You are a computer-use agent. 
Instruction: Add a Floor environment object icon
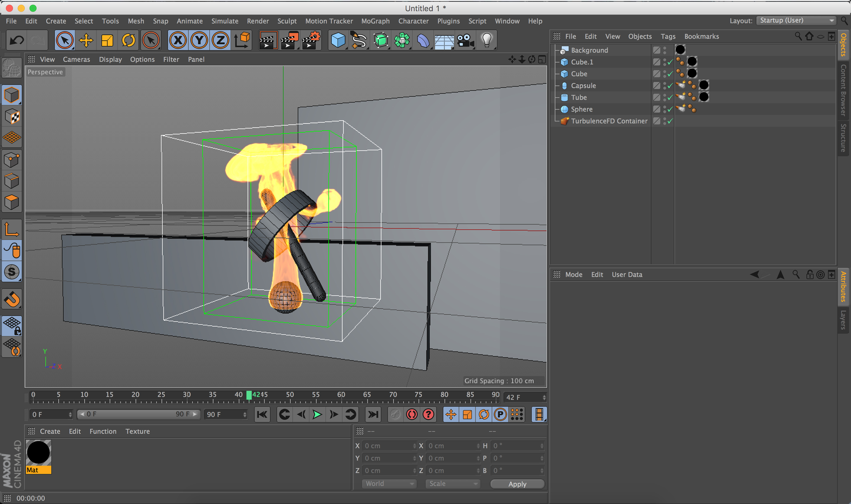444,40
